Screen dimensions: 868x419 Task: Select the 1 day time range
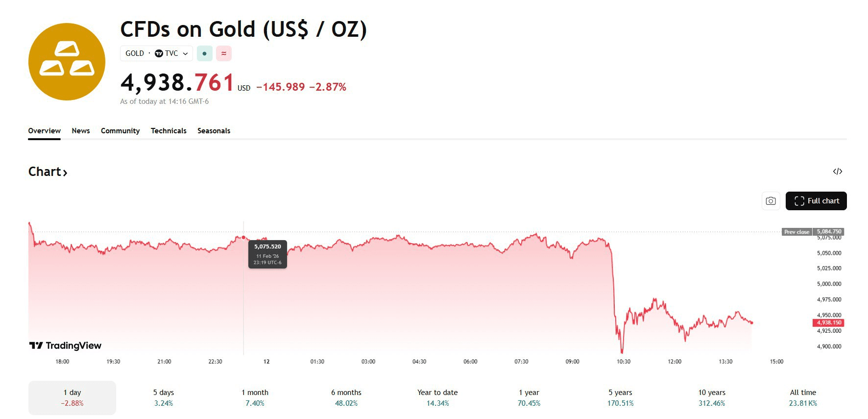tap(72, 397)
